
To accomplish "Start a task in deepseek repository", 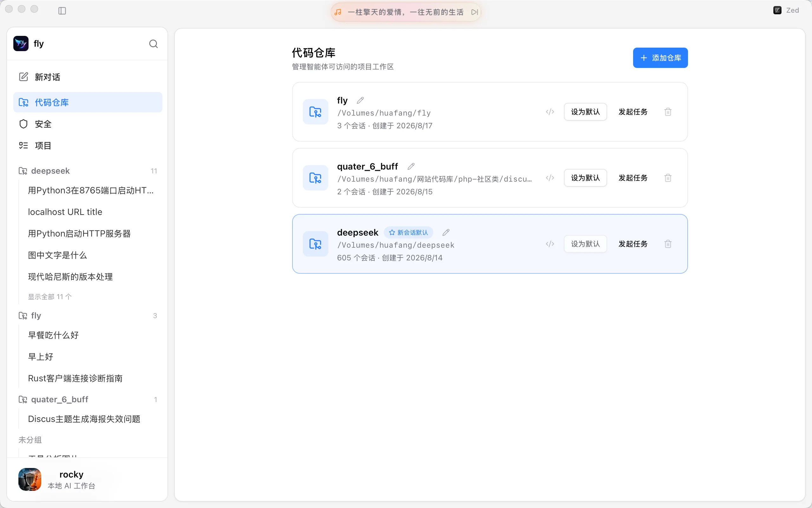I will pos(633,244).
